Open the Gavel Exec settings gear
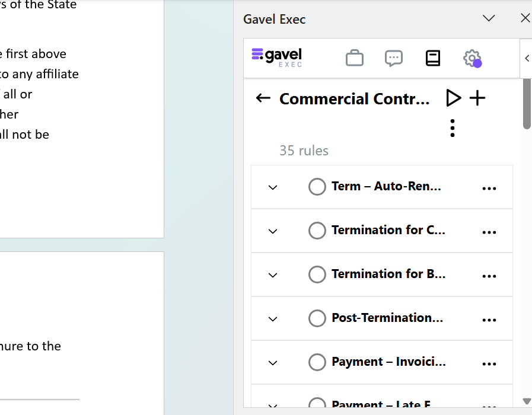The width and height of the screenshot is (532, 415). click(472, 58)
